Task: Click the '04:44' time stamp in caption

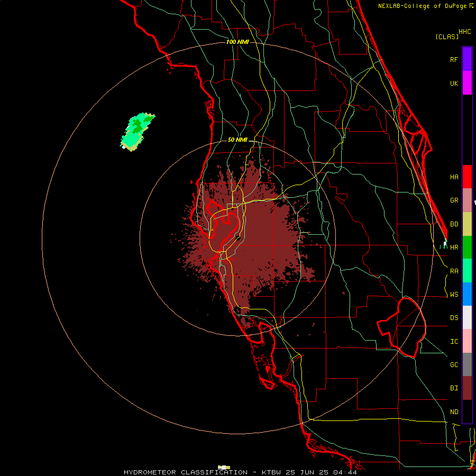Action: pos(345,472)
